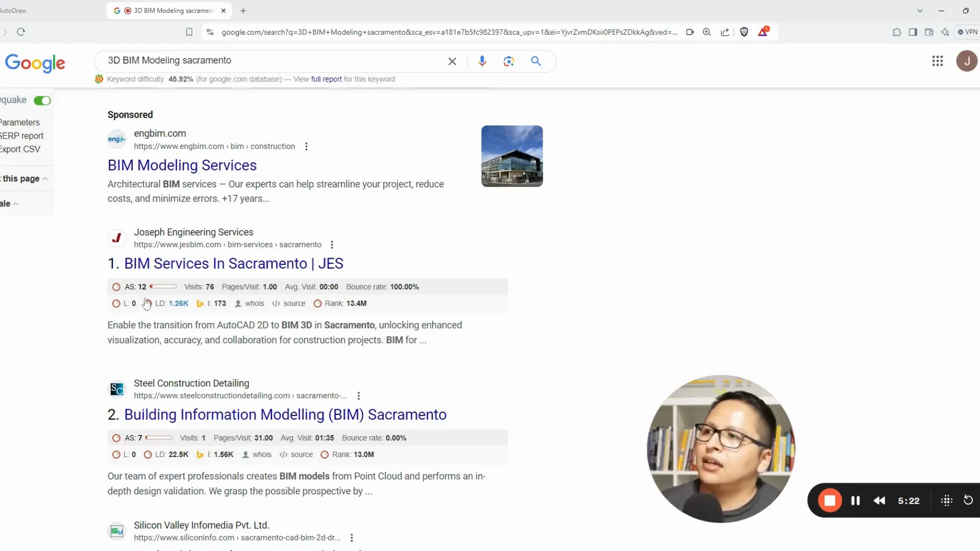The height and width of the screenshot is (551, 980).
Task: Open Brave Shields lion icon
Action: click(x=744, y=32)
